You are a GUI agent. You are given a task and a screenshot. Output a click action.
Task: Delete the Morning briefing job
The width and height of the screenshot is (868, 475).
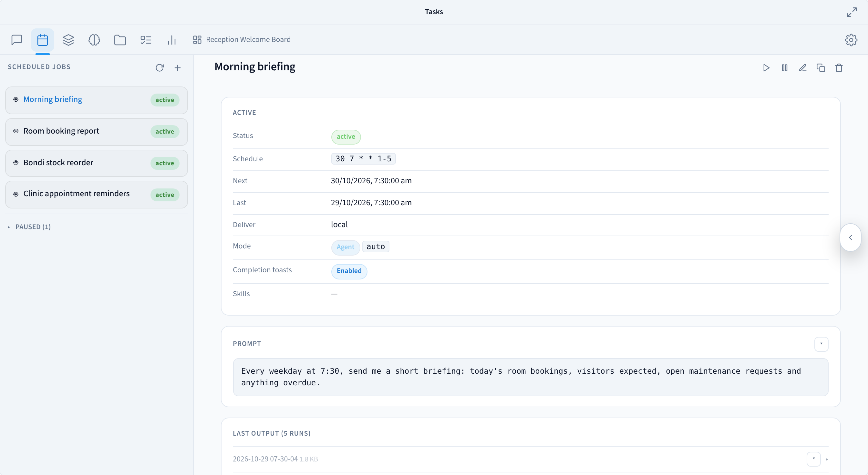pyautogui.click(x=839, y=68)
